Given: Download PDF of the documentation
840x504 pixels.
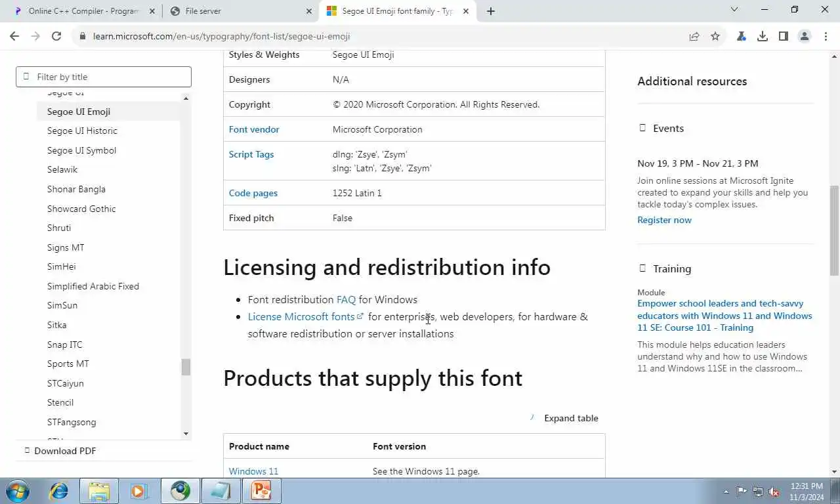Looking at the screenshot, I should coord(60,451).
